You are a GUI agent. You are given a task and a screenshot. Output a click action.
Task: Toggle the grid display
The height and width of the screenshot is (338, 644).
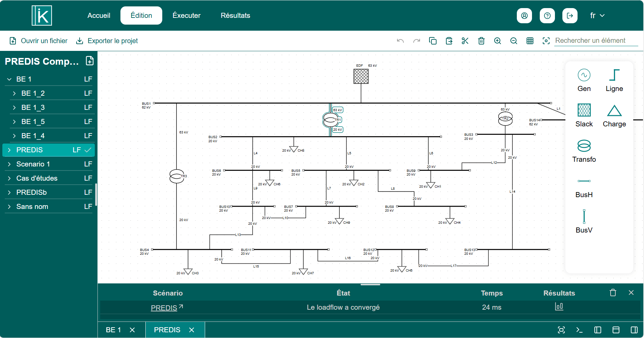click(x=530, y=41)
